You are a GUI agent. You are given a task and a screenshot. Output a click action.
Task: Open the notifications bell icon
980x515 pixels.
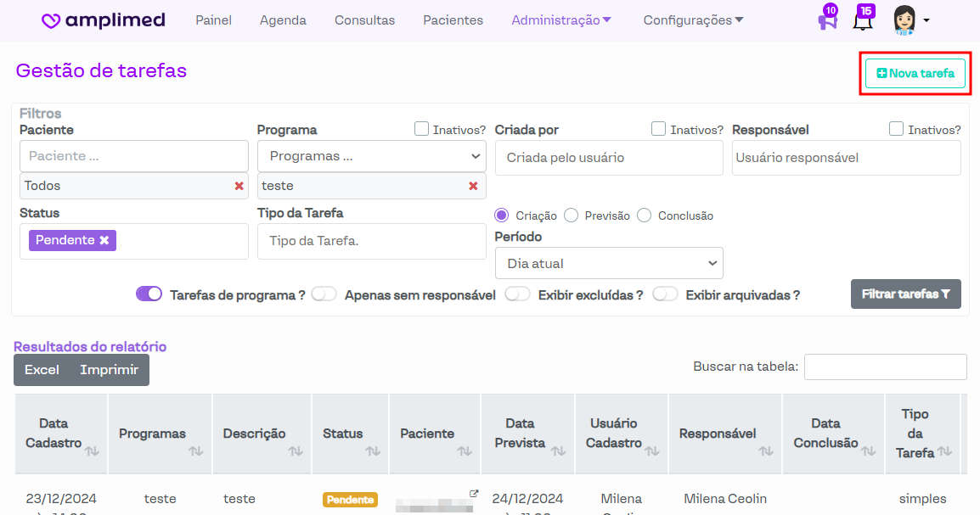[863, 21]
